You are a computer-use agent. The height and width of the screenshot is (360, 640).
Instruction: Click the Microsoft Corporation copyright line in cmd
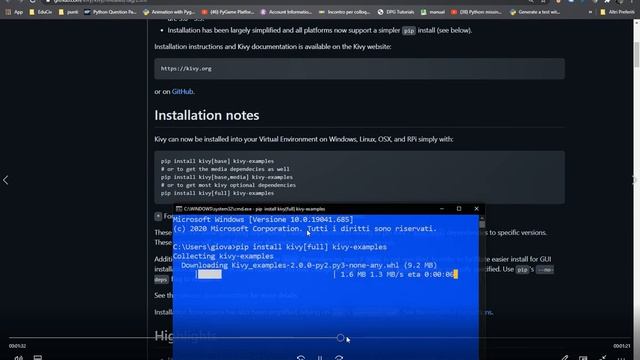pos(304,229)
